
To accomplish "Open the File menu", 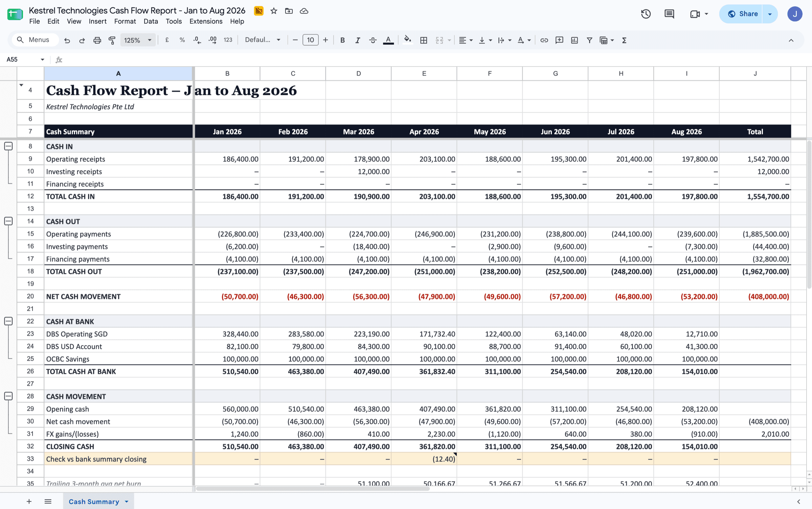I will 35,21.
